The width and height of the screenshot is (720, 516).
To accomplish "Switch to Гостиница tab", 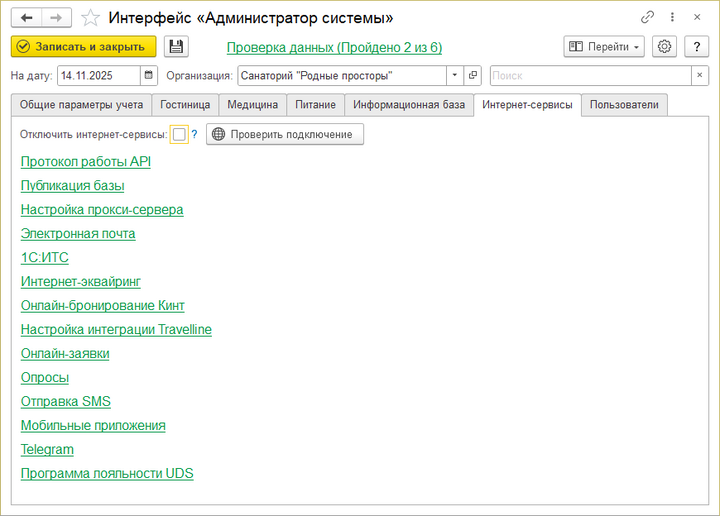I will tap(185, 105).
